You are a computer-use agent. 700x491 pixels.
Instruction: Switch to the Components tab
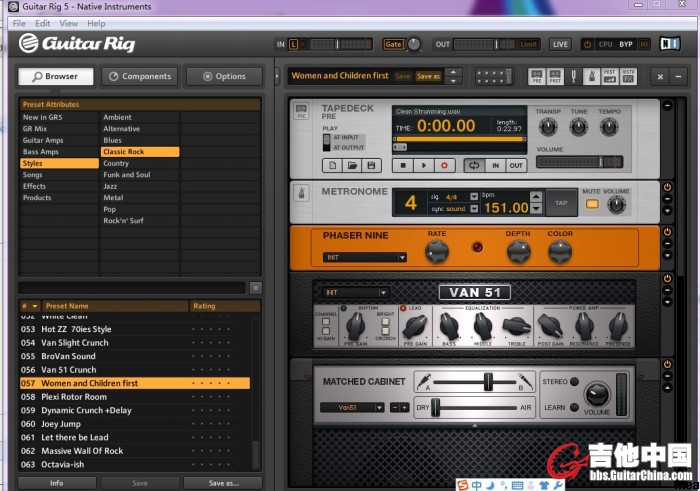[x=140, y=76]
